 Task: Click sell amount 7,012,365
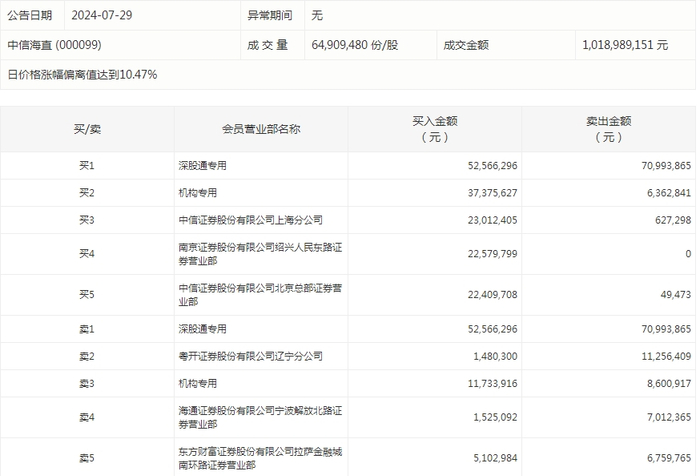[669, 417]
